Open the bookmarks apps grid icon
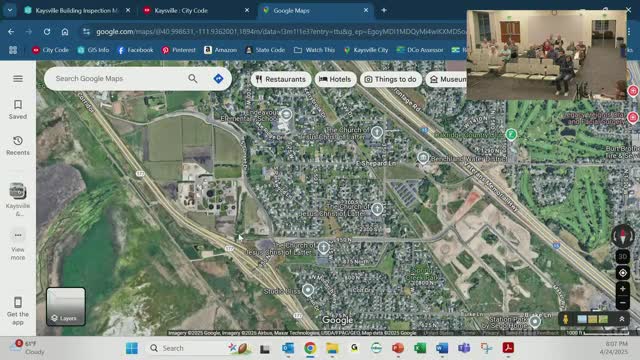 pyautogui.click(x=13, y=50)
